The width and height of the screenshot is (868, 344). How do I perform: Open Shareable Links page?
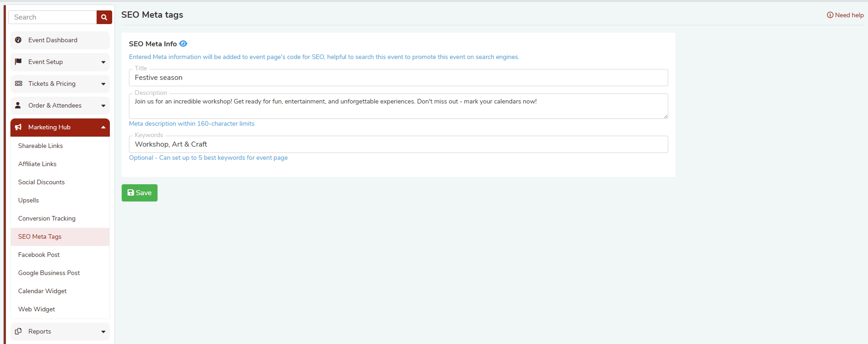[60, 146]
